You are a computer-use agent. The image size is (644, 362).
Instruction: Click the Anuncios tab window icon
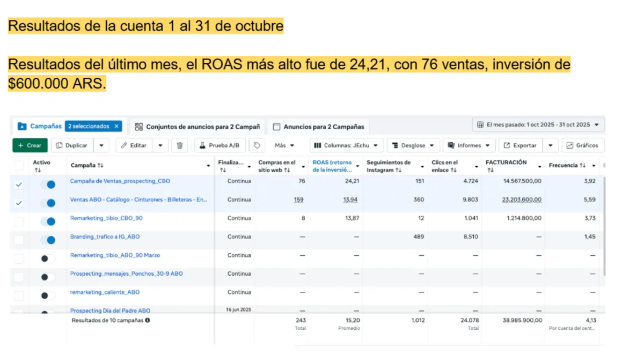click(x=276, y=127)
